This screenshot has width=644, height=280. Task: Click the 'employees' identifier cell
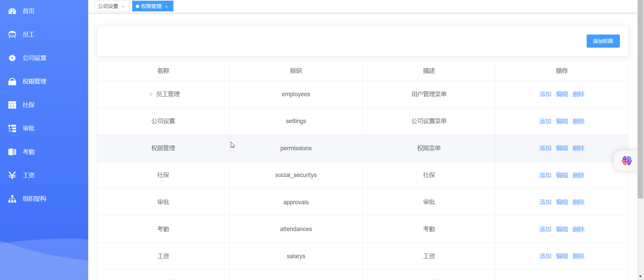coord(296,94)
